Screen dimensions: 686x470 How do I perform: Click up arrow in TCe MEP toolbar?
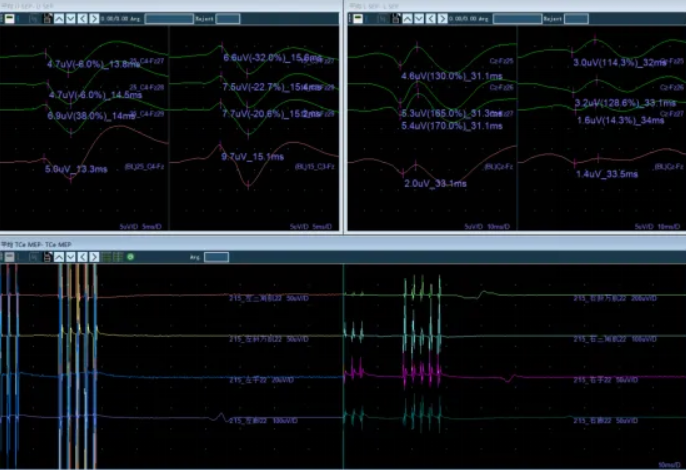(59, 257)
